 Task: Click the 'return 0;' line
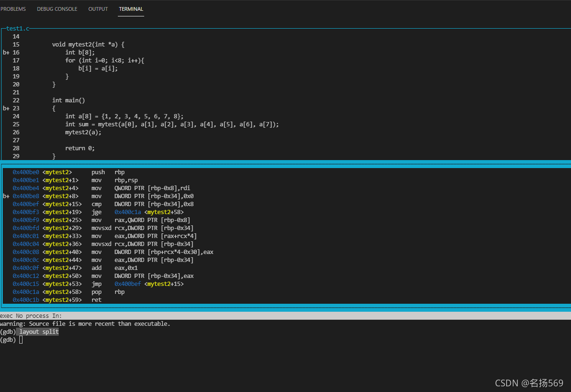click(80, 148)
